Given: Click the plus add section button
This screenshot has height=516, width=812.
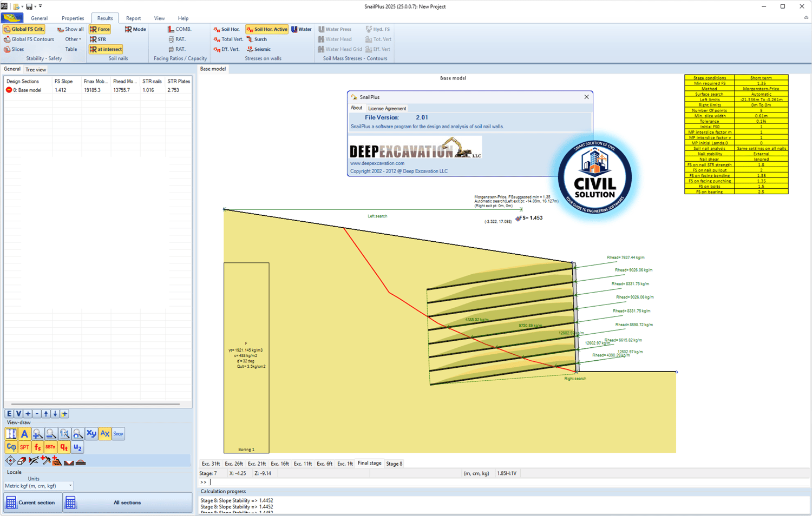Looking at the screenshot, I should point(28,414).
